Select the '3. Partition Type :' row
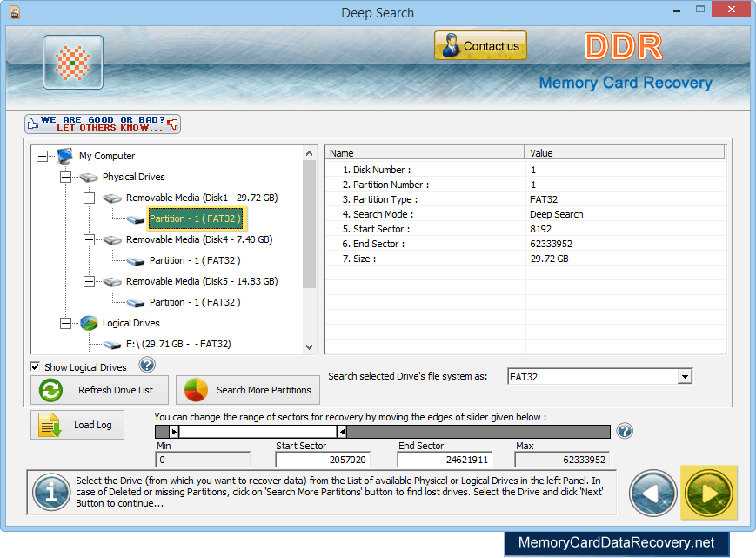Screen dimensions: 756x558 (x=525, y=199)
